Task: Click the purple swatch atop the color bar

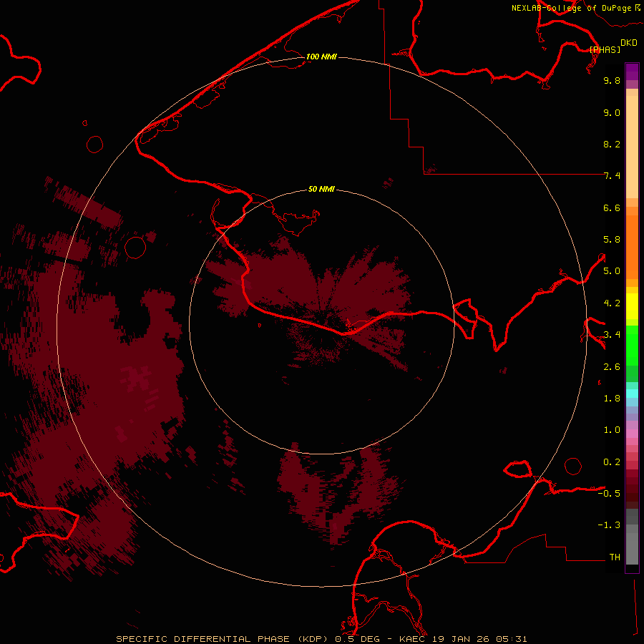Action: click(x=632, y=72)
